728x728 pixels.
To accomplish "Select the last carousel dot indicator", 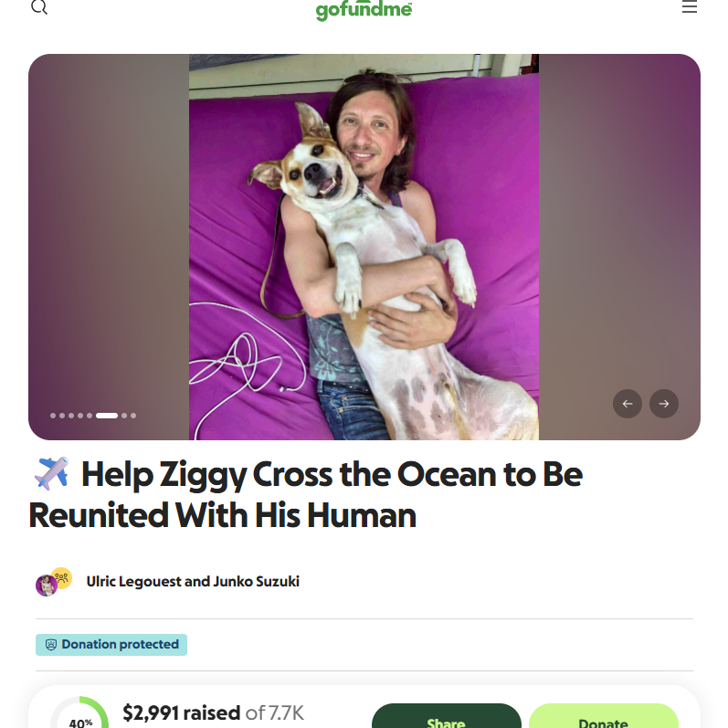I will click(133, 416).
